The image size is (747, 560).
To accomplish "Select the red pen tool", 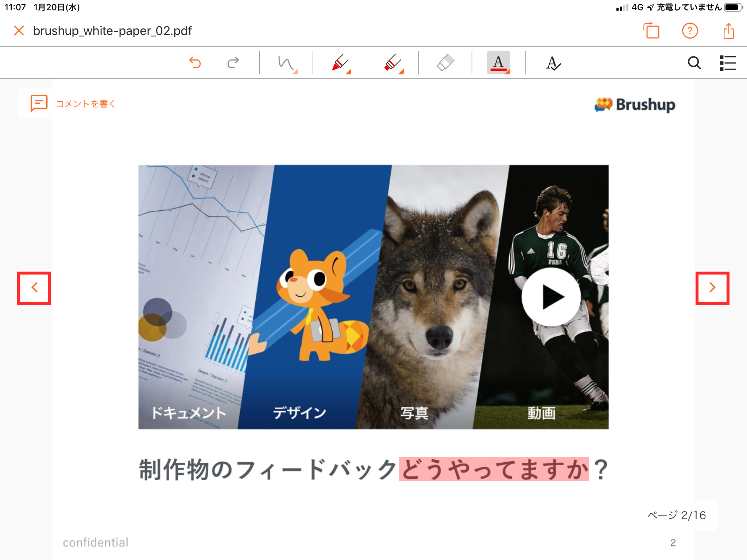I will click(x=340, y=63).
